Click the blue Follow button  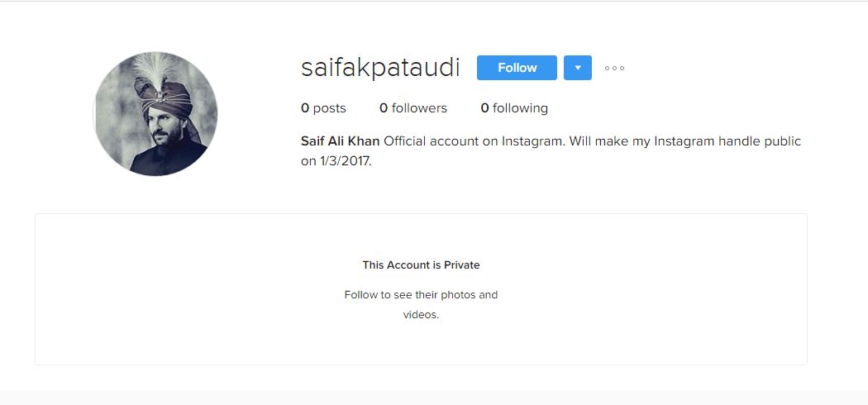pyautogui.click(x=517, y=68)
